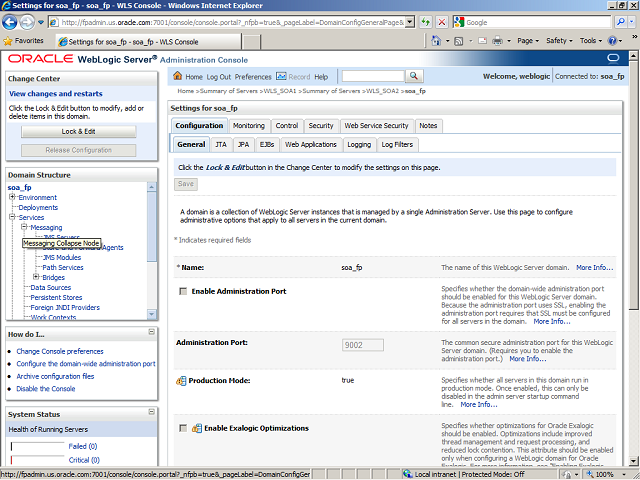Switch to the Monitoring tab

[x=249, y=126]
